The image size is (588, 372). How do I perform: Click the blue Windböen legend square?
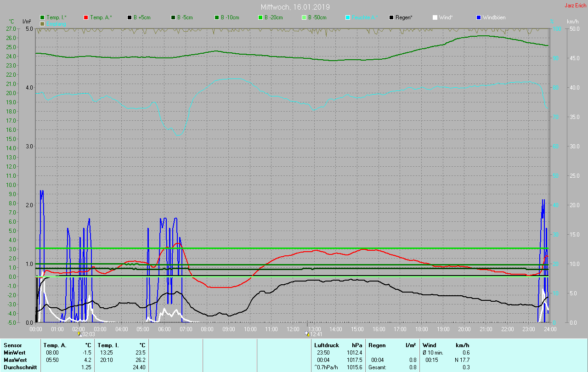tap(479, 17)
